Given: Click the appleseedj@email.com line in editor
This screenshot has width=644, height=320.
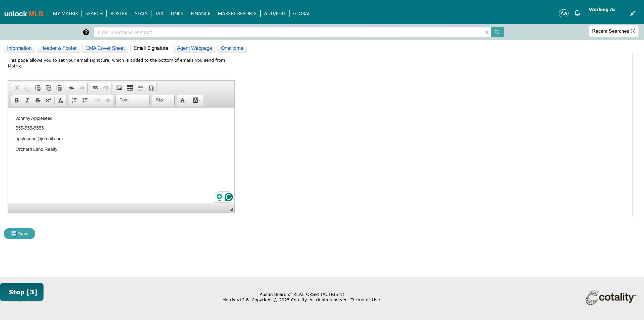Looking at the screenshot, I should (39, 139).
